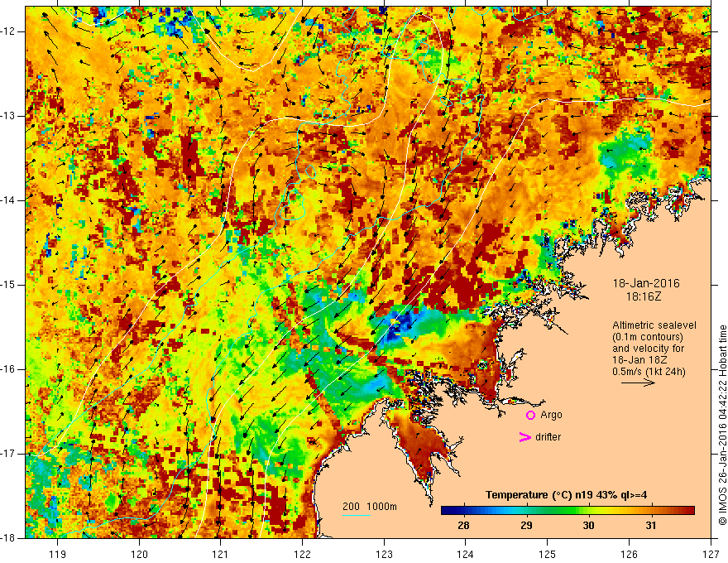Click the 29 colorbar tick label
Viewport: 728px width, 563px height.
click(526, 526)
